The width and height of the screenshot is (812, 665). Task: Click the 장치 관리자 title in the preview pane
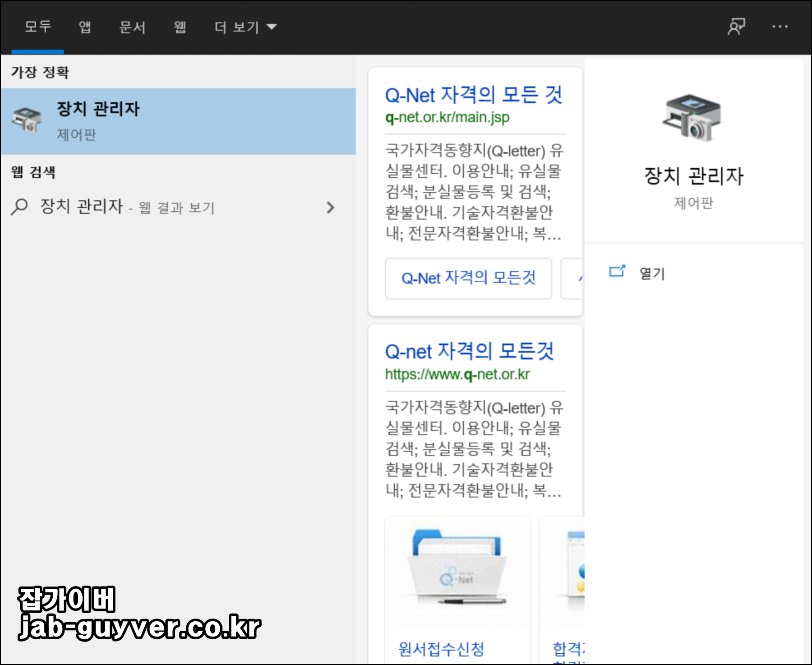click(694, 176)
